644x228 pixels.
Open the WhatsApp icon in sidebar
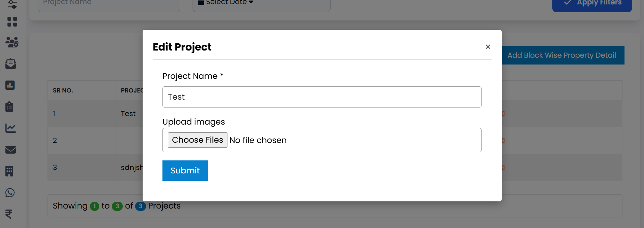coord(10,193)
